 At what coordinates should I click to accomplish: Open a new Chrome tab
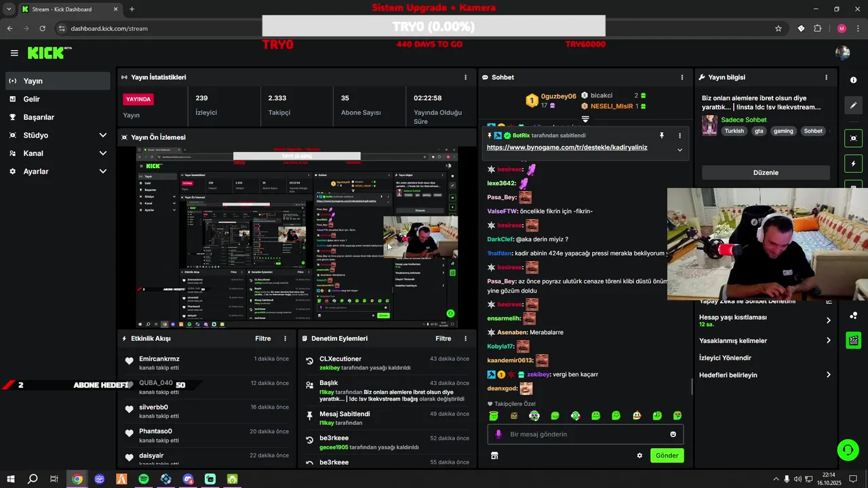click(132, 9)
